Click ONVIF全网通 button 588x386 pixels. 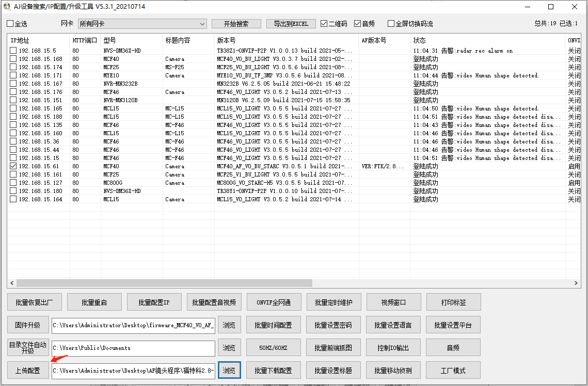pos(274,302)
